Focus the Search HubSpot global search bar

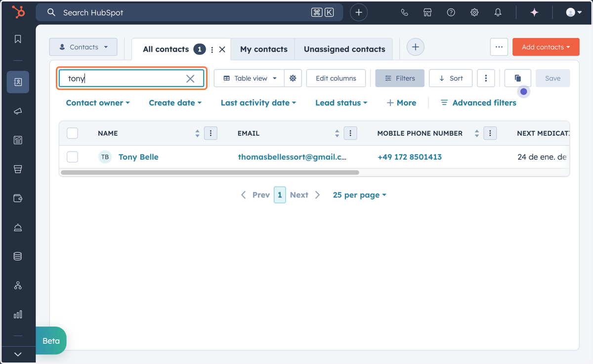[x=190, y=12]
